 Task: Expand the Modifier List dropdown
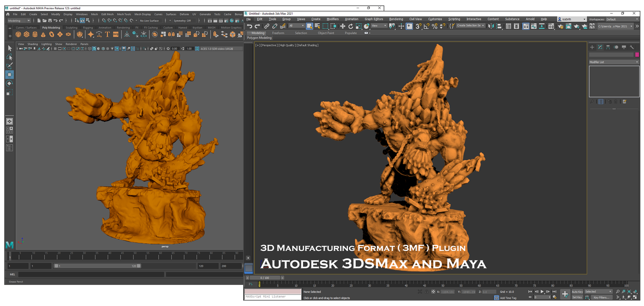(x=614, y=62)
